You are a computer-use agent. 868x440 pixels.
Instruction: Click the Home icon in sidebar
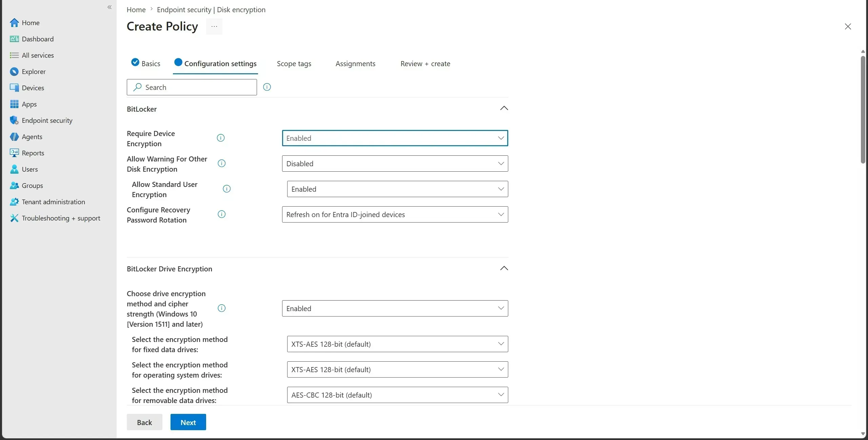(x=14, y=23)
